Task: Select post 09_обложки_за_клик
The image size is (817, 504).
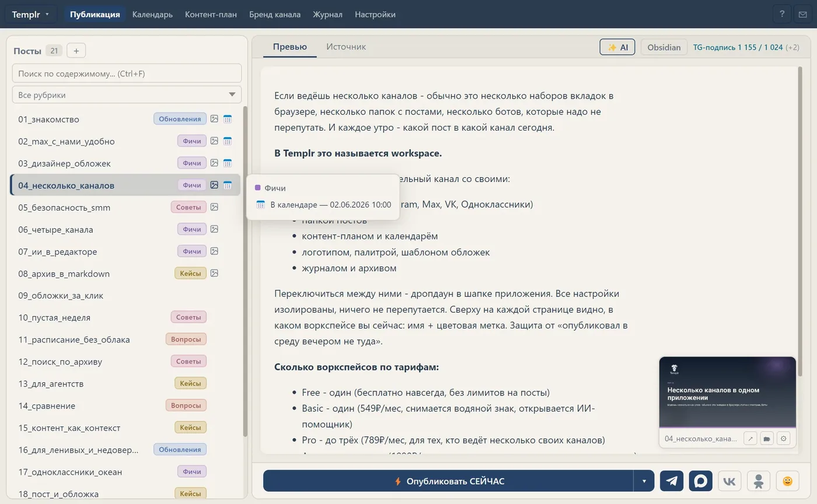Action: click(x=125, y=295)
